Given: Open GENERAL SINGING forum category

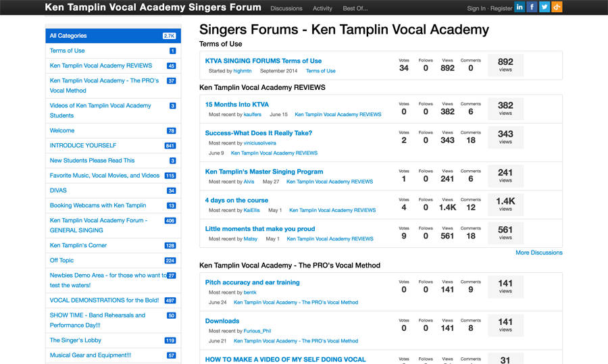Looking at the screenshot, I should [x=99, y=226].
